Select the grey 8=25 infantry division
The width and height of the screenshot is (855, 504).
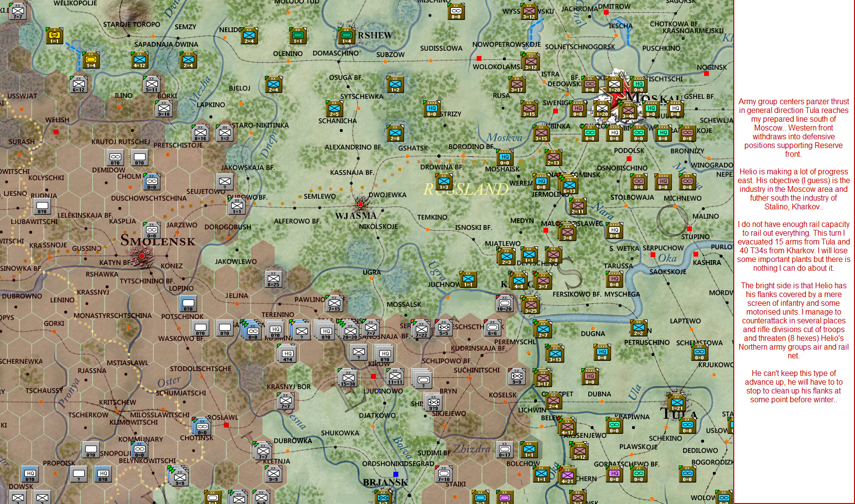point(273,279)
